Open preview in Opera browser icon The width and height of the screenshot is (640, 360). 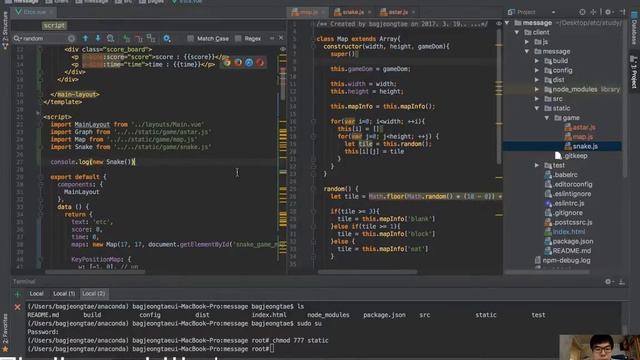click(260, 62)
